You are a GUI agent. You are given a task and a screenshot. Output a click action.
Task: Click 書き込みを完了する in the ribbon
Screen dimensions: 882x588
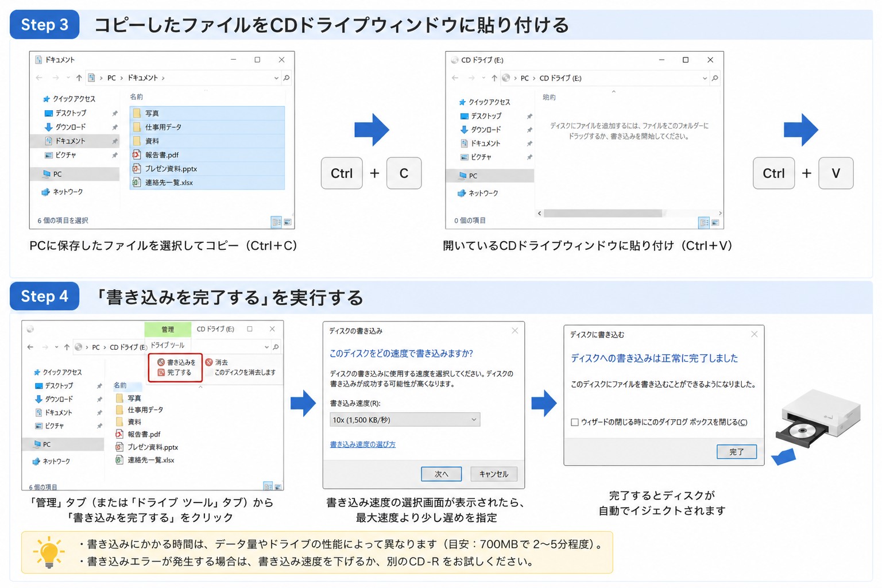(176, 367)
